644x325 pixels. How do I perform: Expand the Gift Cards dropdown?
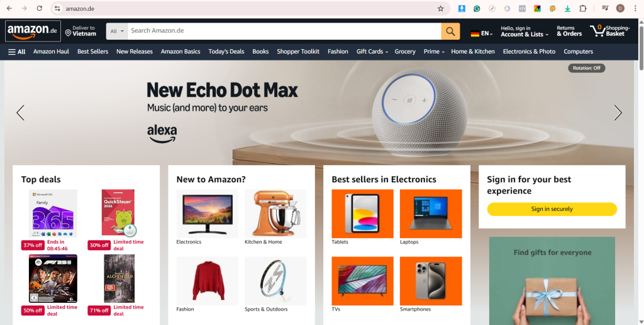click(x=372, y=52)
